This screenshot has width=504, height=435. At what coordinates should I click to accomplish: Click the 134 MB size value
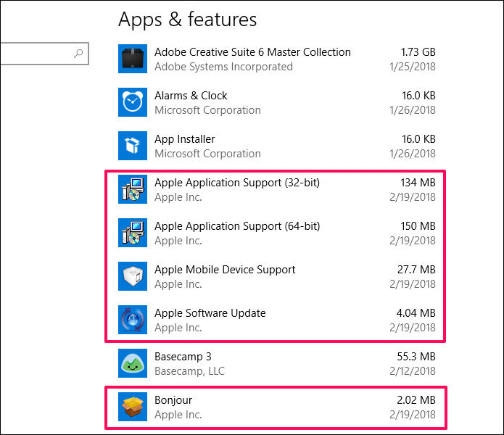click(x=418, y=183)
